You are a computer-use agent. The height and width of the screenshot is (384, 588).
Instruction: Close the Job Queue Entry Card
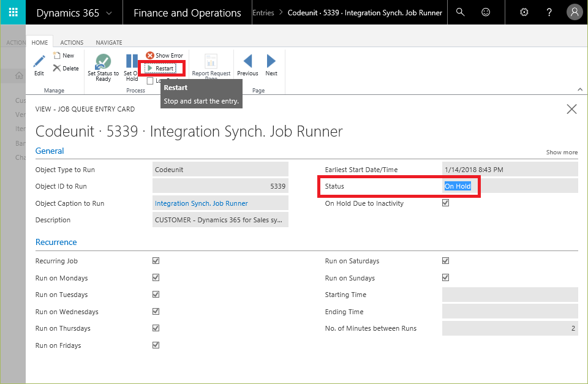(571, 109)
